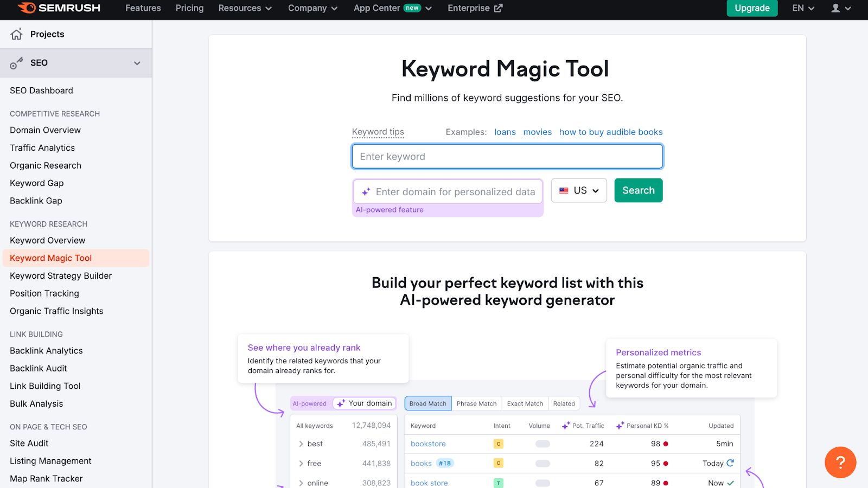
Task: Click the Keyword tips link
Action: (x=378, y=132)
